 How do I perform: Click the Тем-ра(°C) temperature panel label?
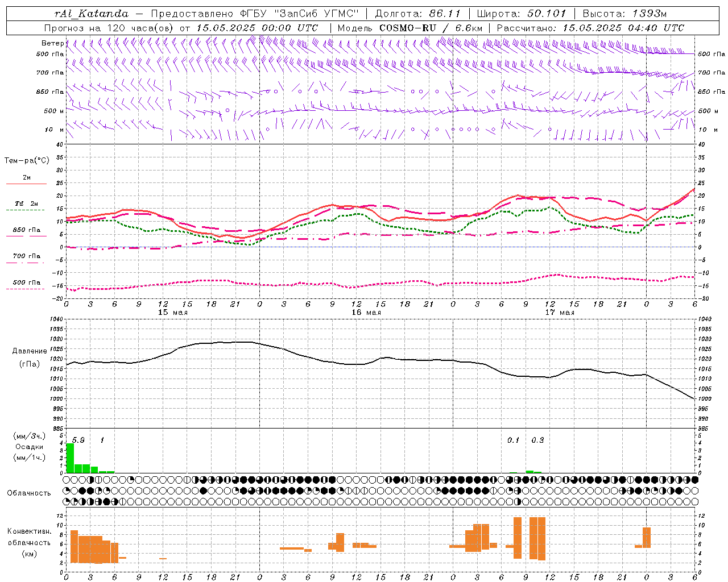point(27,160)
